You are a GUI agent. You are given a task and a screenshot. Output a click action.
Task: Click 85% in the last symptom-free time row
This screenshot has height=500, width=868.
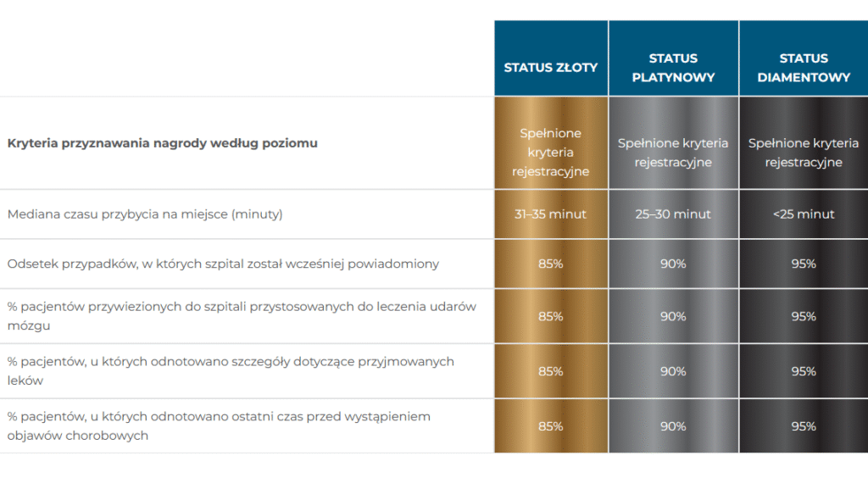tap(551, 426)
